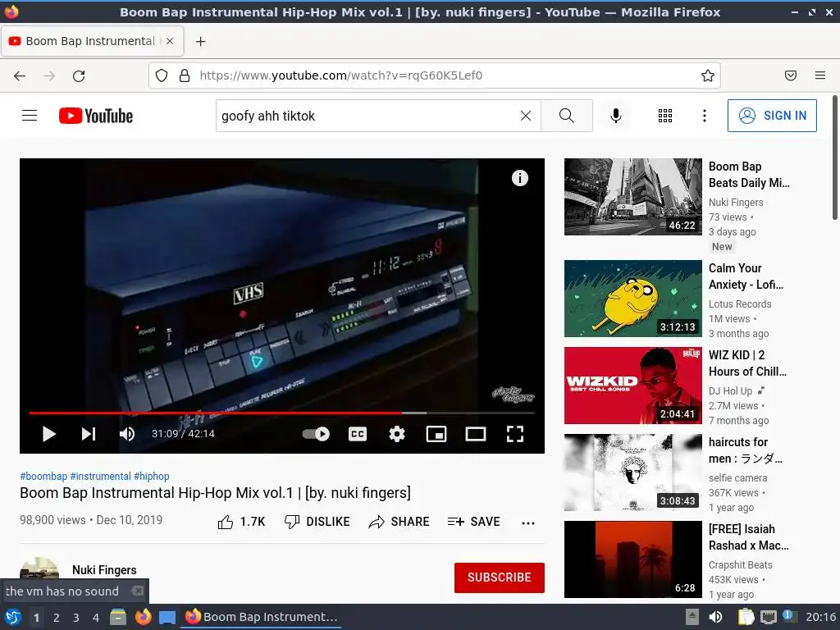Go back in browser history
Viewport: 840px width, 630px height.
coord(20,75)
